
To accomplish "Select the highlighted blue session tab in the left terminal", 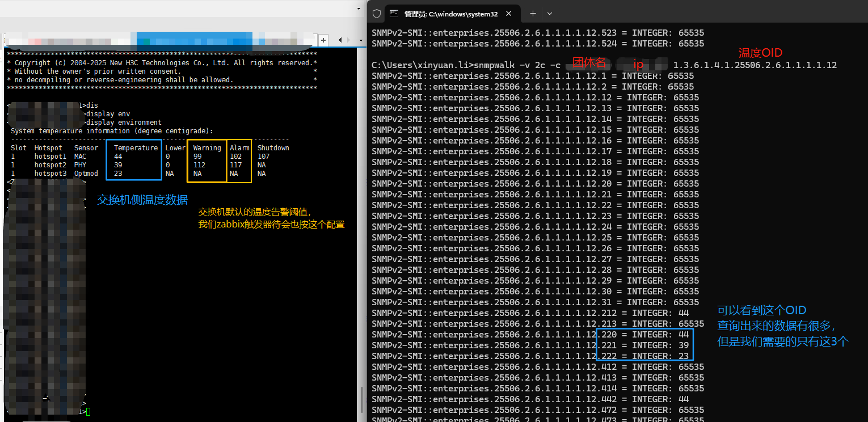I will tap(193, 40).
